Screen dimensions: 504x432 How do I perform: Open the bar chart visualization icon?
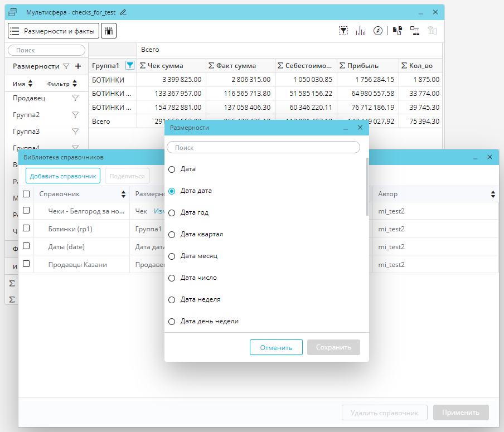(x=361, y=31)
